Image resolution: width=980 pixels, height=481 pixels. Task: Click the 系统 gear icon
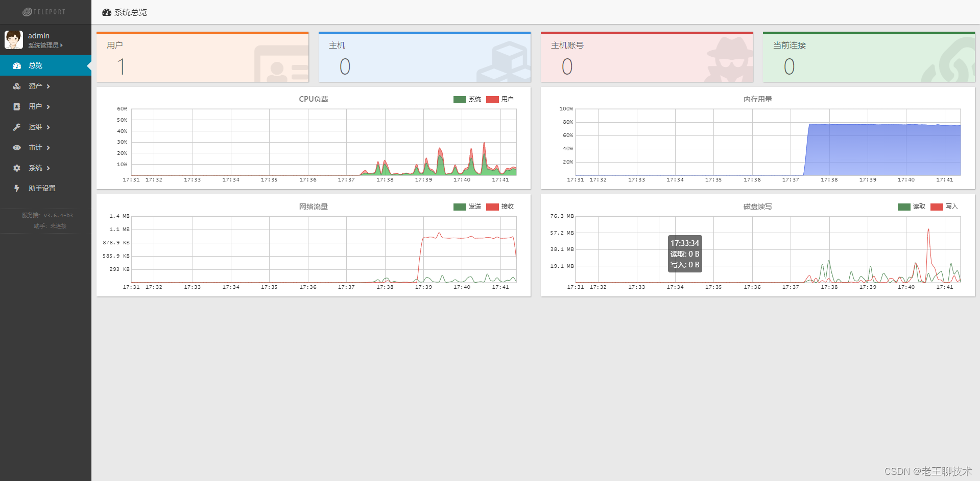[x=17, y=168]
